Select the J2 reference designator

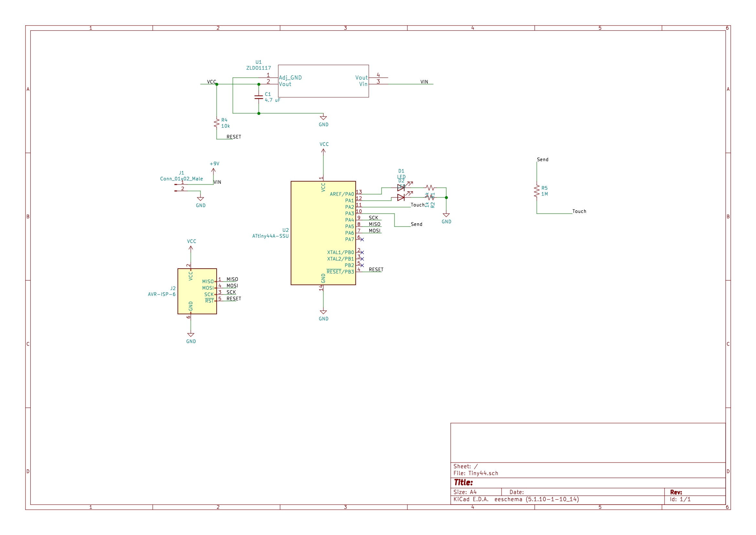[173, 288]
